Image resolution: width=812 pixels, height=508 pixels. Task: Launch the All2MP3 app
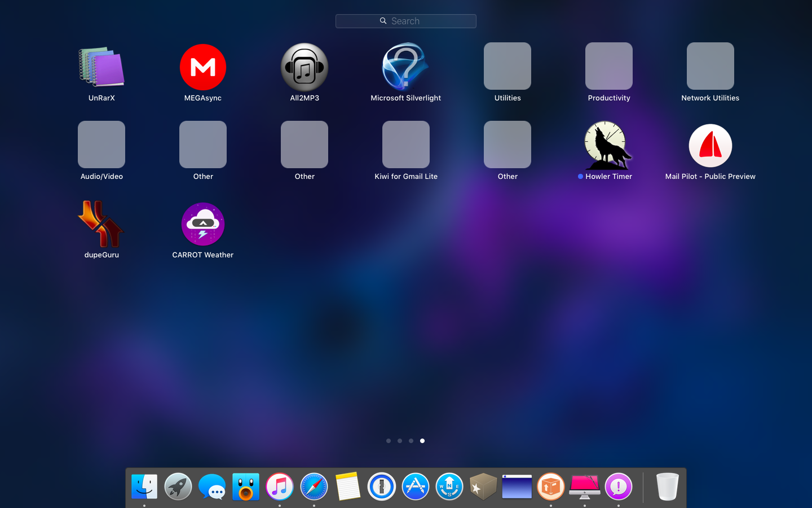click(x=304, y=67)
